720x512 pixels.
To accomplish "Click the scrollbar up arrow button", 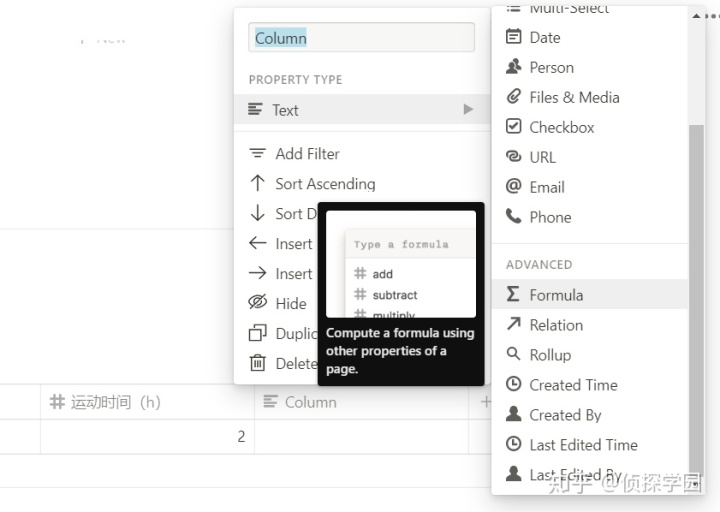I will [x=697, y=16].
